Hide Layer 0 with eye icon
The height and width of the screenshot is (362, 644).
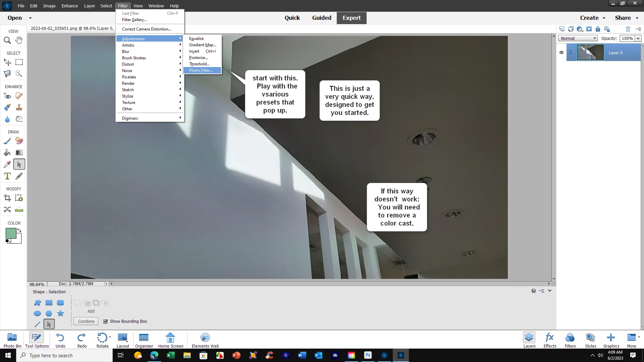tap(561, 53)
